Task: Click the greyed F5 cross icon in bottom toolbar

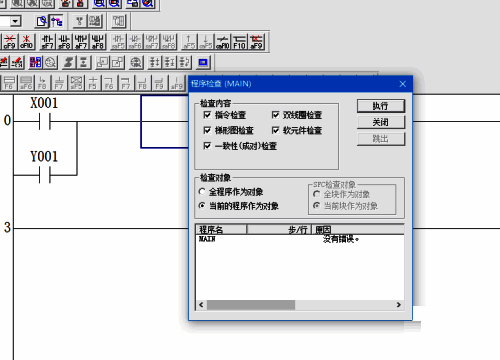Action: click(x=93, y=83)
